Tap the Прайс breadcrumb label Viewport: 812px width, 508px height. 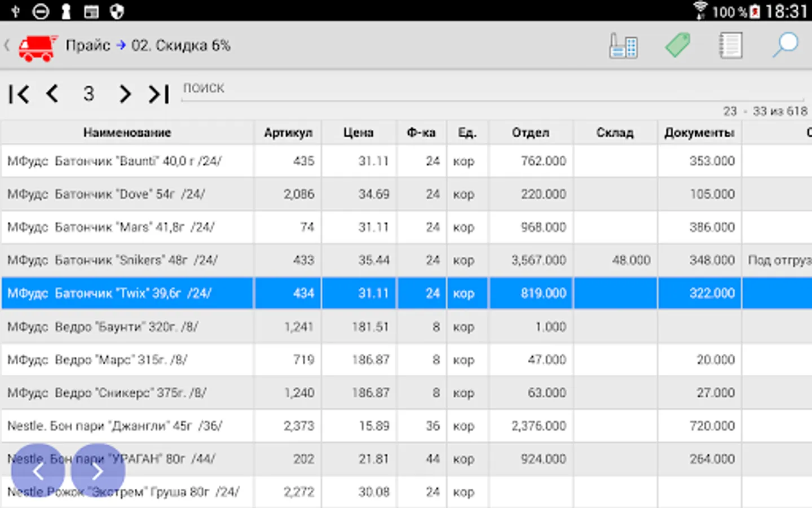[x=88, y=45]
